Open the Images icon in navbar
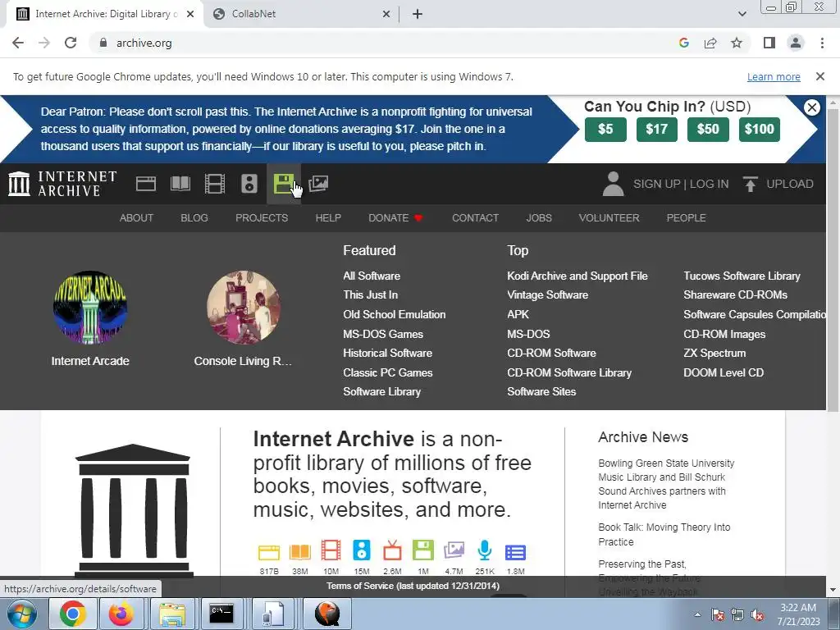840x630 pixels. [318, 184]
